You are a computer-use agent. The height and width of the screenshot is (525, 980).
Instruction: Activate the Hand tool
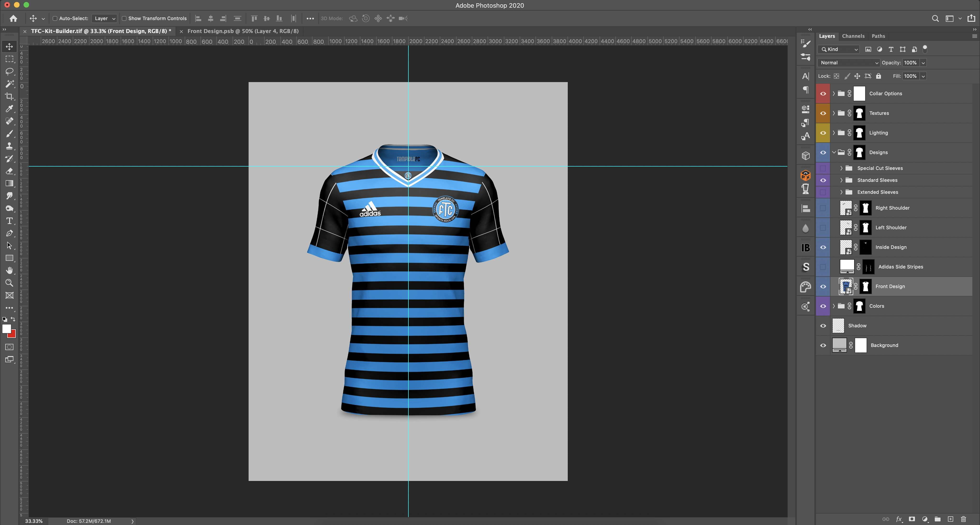pos(10,270)
